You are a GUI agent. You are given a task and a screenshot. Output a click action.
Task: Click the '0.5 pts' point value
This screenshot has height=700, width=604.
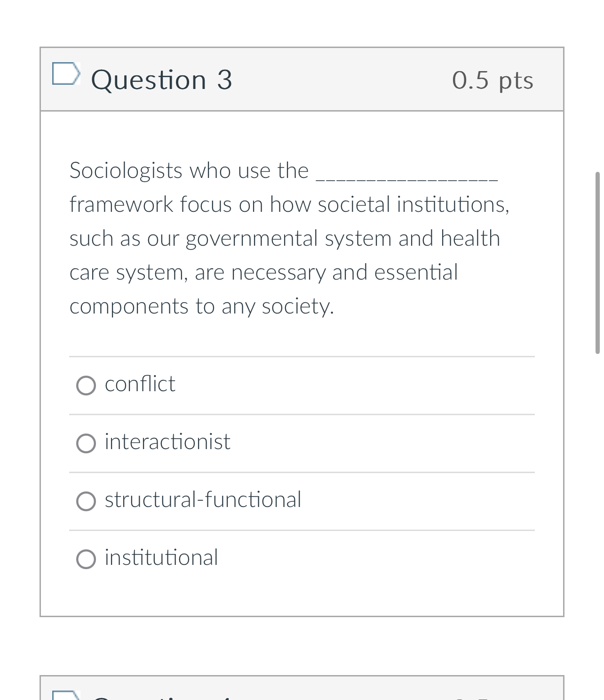(x=493, y=79)
